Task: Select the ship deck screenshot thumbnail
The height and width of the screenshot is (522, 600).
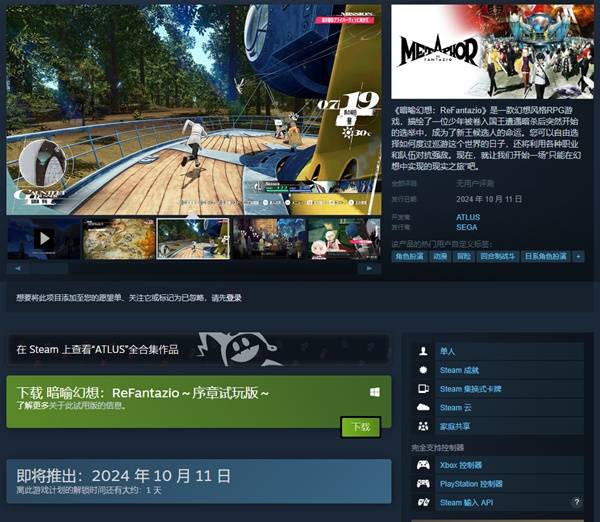Action: point(193,238)
